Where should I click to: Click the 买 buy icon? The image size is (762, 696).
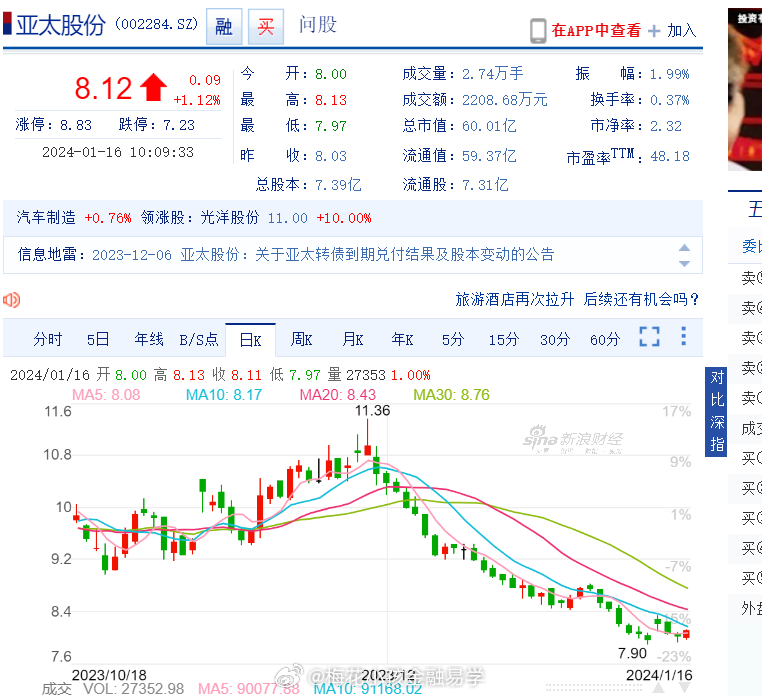click(266, 26)
